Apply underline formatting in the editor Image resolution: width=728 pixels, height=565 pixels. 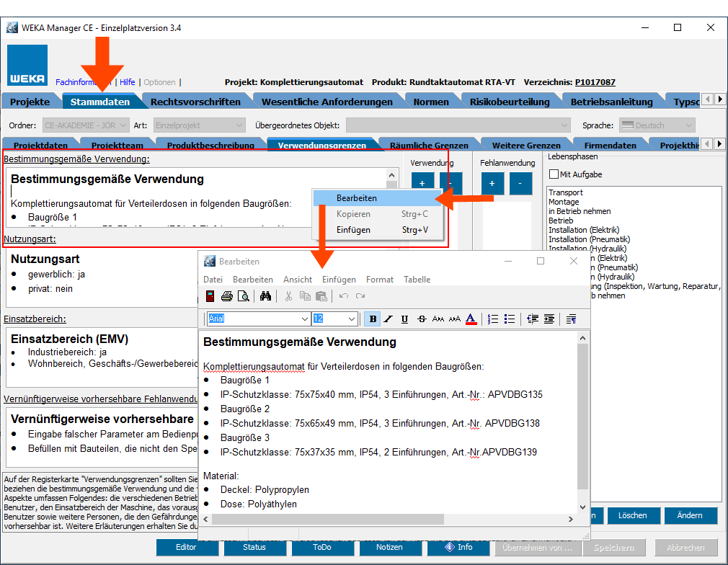pos(404,319)
